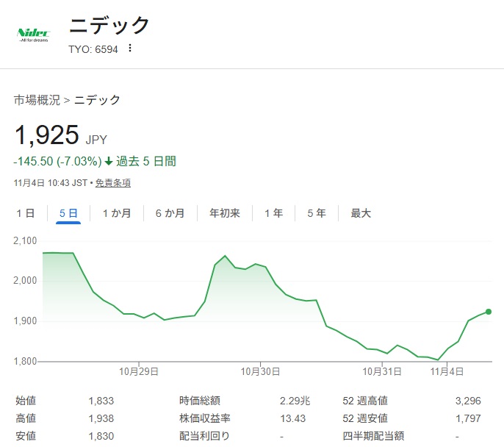The width and height of the screenshot is (504, 447).
Task: Click the 市場概況 breadcrumb link
Action: coord(37,100)
